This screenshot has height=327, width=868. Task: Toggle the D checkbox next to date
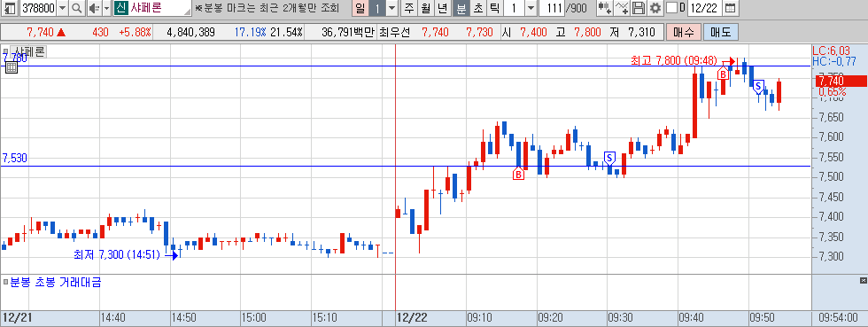click(671, 8)
